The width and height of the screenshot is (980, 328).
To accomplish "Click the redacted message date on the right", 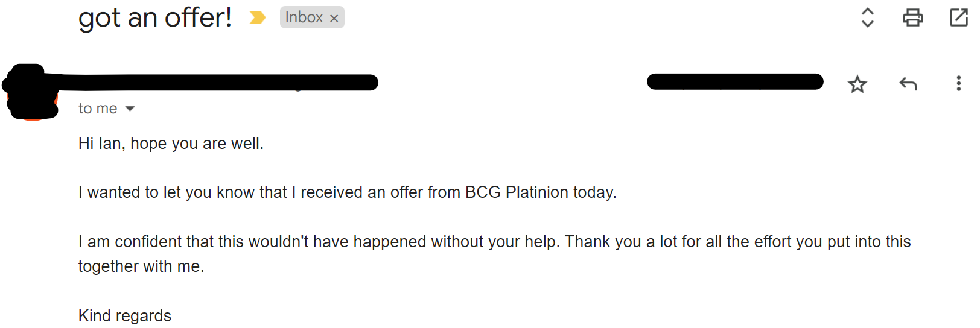I will pyautogui.click(x=735, y=81).
